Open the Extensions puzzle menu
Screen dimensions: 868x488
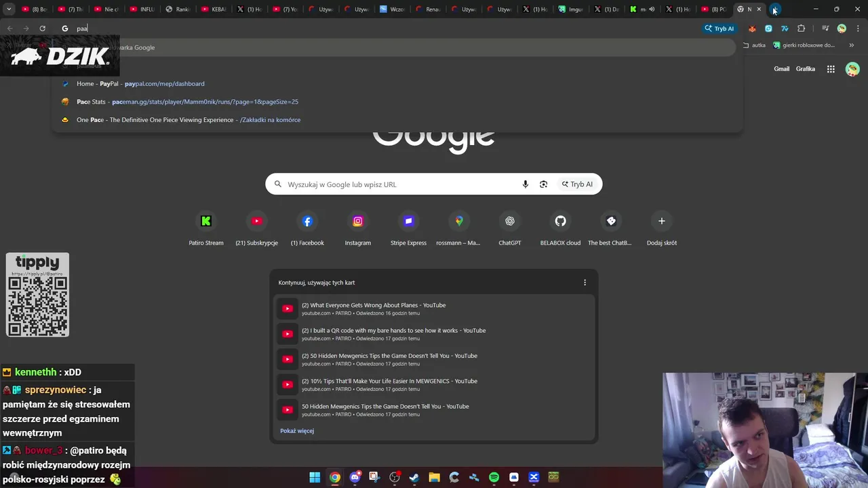802,28
